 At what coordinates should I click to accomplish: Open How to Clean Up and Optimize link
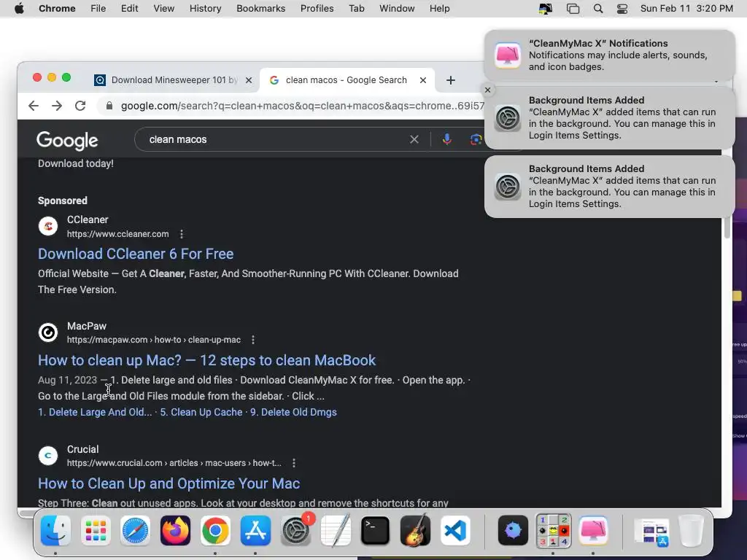coord(169,484)
